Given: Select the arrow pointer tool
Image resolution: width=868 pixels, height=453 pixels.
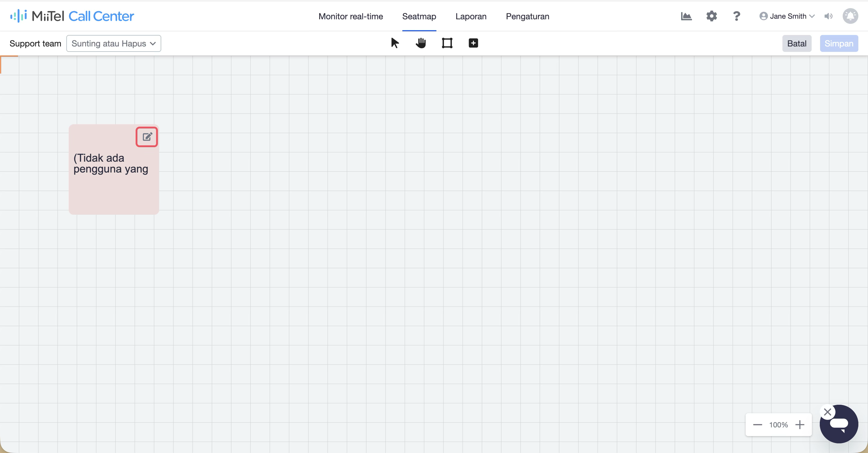Looking at the screenshot, I should click(x=395, y=43).
